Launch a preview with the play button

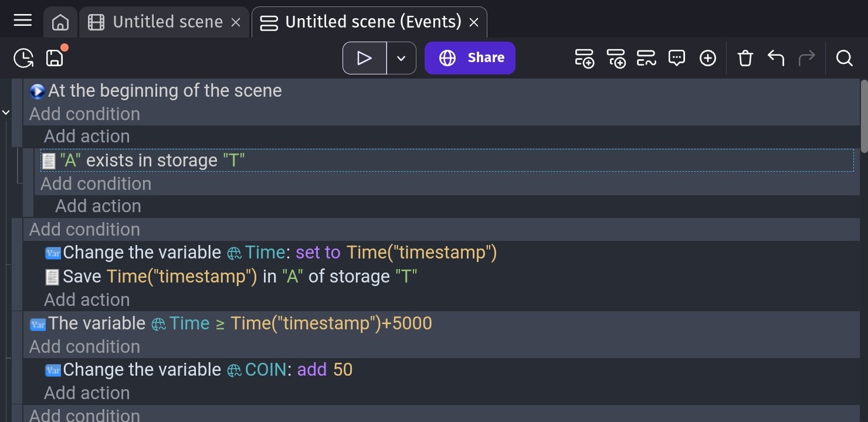[x=364, y=57]
